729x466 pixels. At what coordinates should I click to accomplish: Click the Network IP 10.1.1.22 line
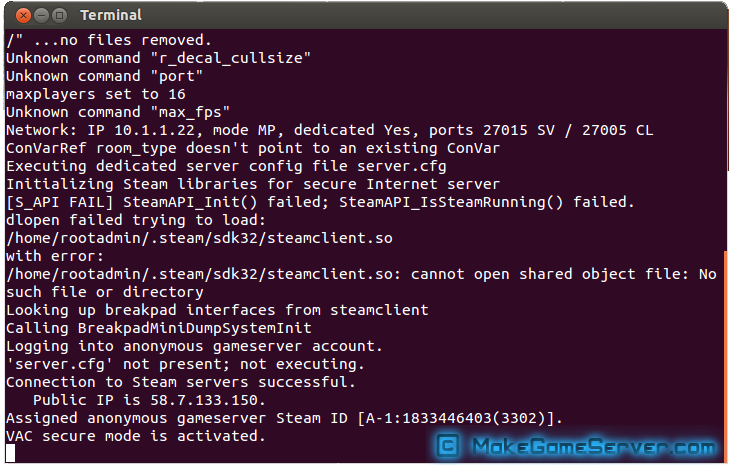point(330,130)
